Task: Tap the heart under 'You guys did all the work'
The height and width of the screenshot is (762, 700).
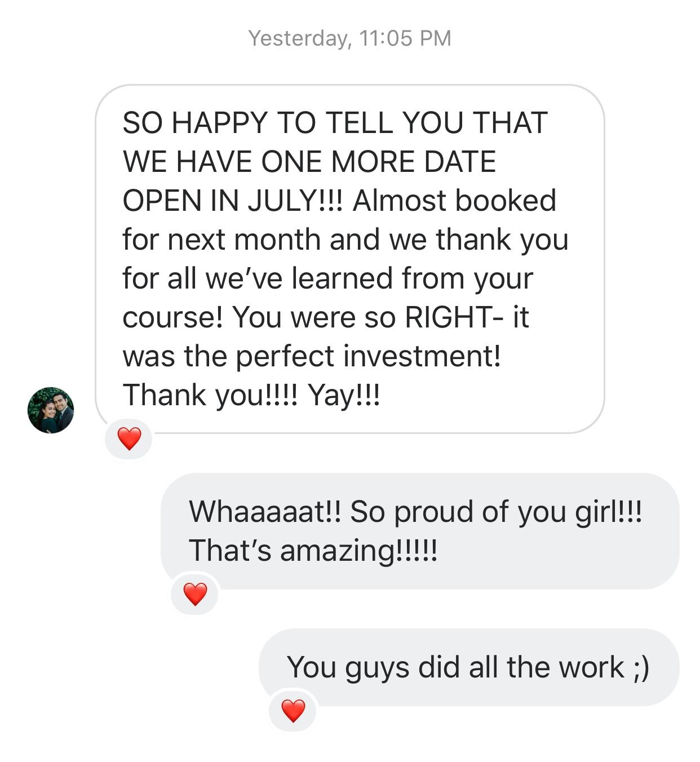Action: pyautogui.click(x=293, y=710)
